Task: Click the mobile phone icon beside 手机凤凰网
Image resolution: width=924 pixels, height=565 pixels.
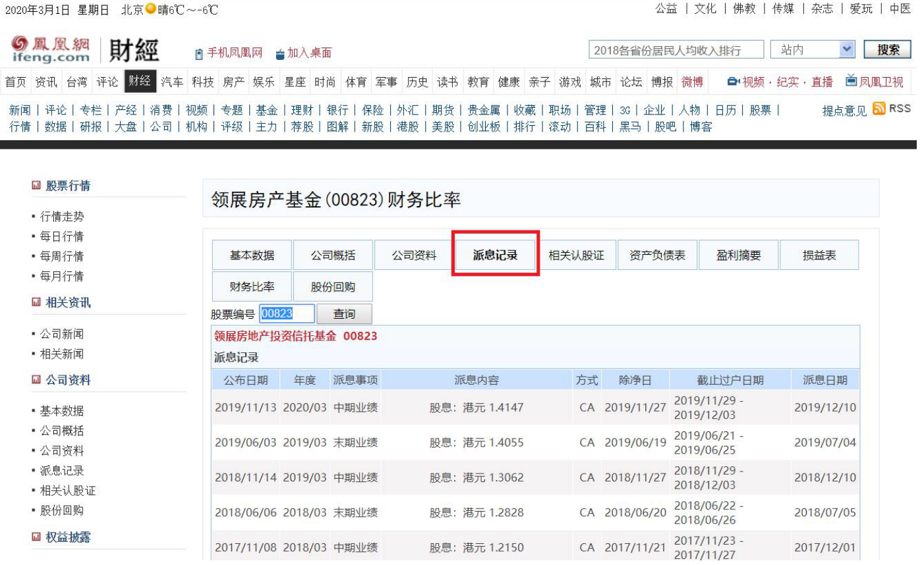Action: pos(198,53)
